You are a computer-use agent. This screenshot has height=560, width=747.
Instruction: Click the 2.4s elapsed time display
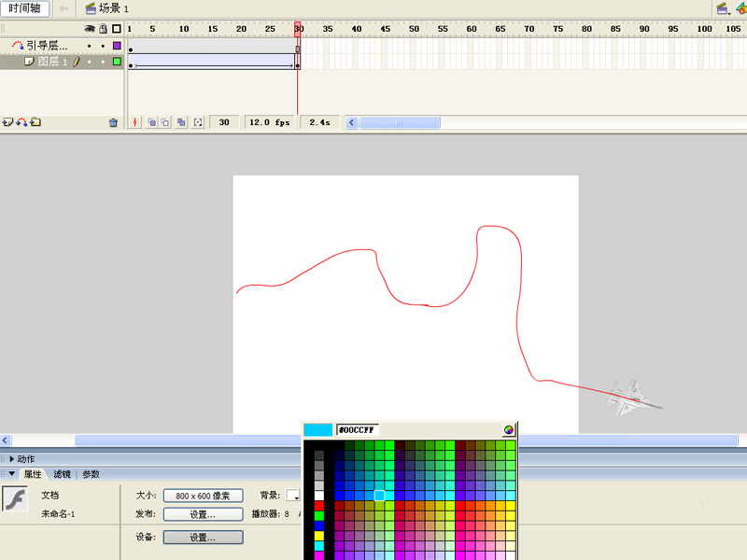click(319, 122)
